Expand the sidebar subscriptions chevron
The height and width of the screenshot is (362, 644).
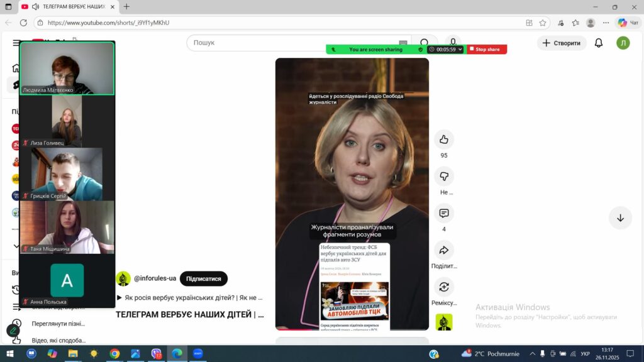tap(16, 246)
